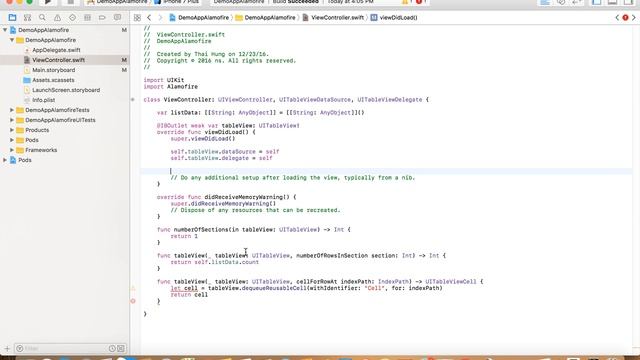Image resolution: width=640 pixels, height=360 pixels.
Task: Switch to the standard editor mode
Action: (545, 2)
